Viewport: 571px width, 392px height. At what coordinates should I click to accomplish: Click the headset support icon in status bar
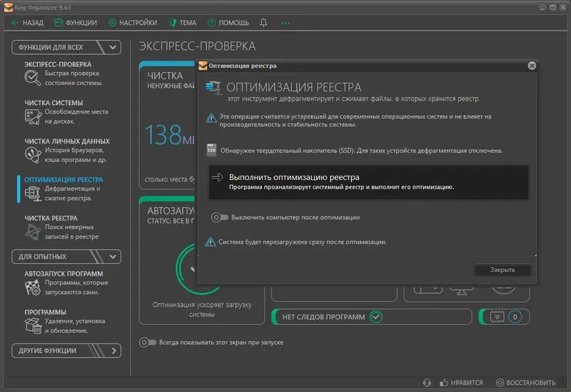pos(427,383)
